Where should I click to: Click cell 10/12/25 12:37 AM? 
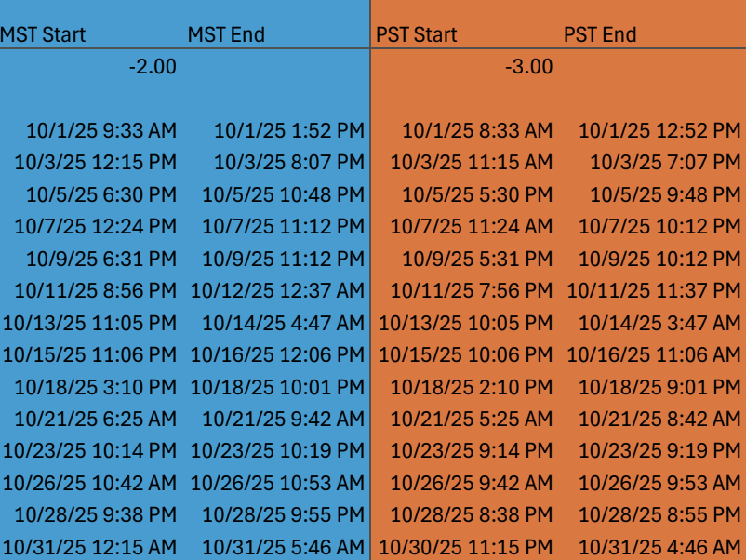[276, 291]
